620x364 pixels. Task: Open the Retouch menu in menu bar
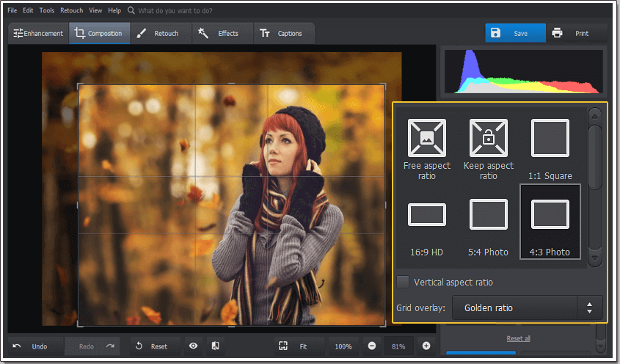(x=71, y=11)
